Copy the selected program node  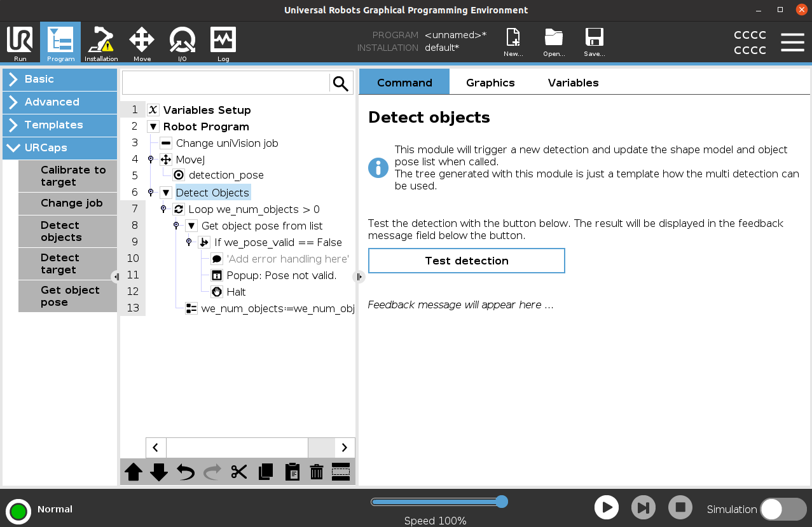pyautogui.click(x=266, y=472)
